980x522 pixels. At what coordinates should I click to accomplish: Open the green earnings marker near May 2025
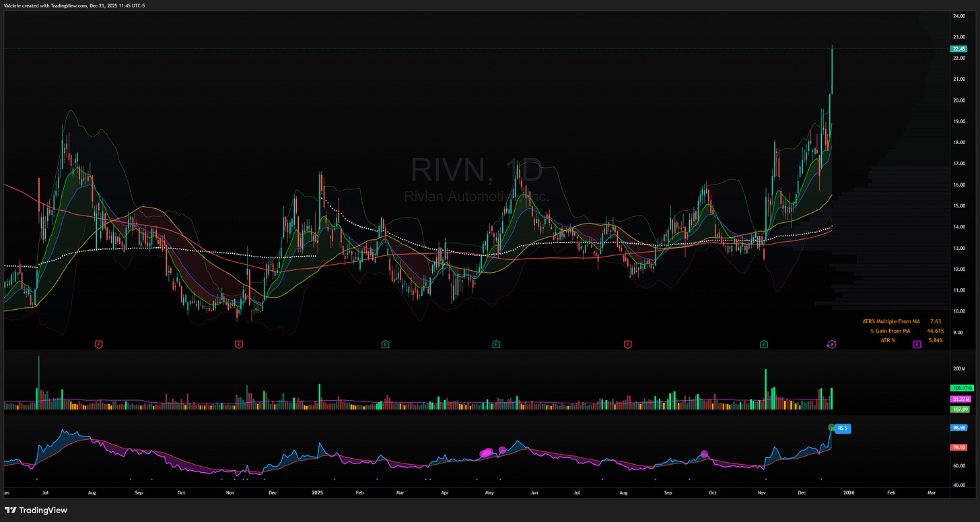click(496, 344)
